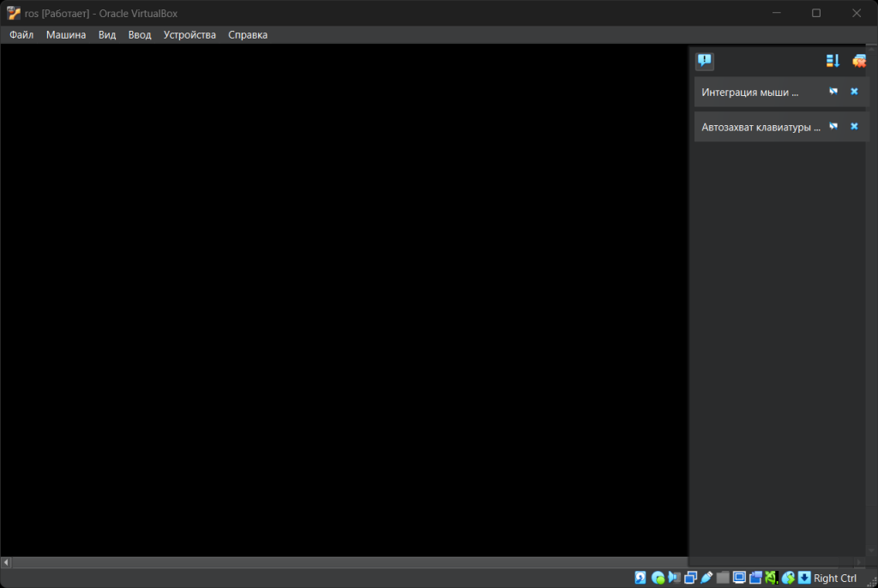Maximize the VirtualBox window
This screenshot has height=588, width=878.
click(x=816, y=13)
